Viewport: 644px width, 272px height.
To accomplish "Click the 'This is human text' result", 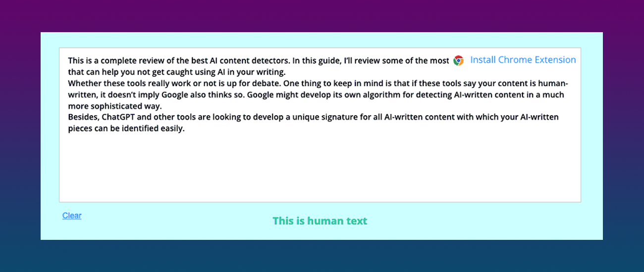I will 320,221.
